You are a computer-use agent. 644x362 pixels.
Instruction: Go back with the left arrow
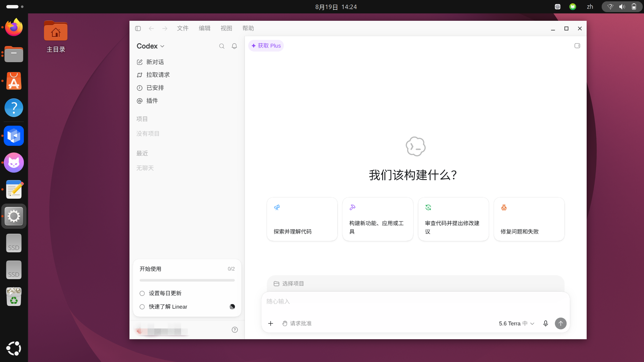[151, 28]
